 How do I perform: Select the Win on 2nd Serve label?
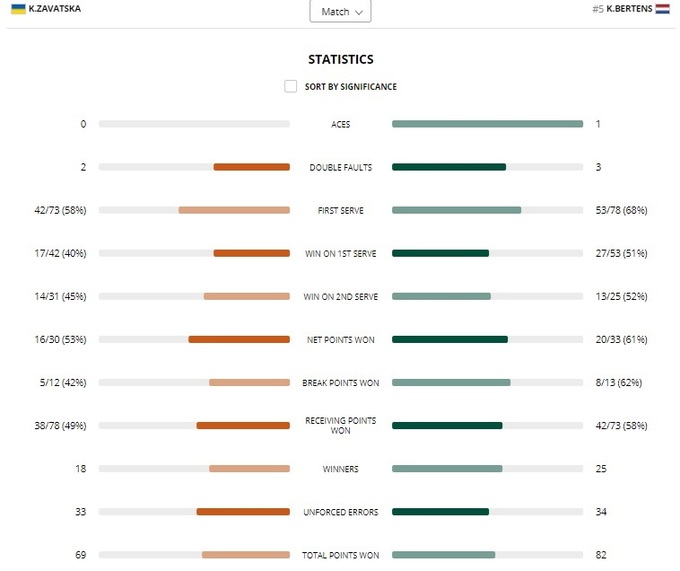click(340, 297)
